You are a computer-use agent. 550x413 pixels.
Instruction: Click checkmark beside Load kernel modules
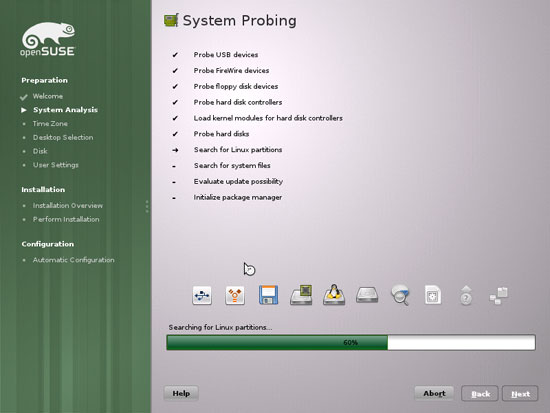(x=175, y=118)
